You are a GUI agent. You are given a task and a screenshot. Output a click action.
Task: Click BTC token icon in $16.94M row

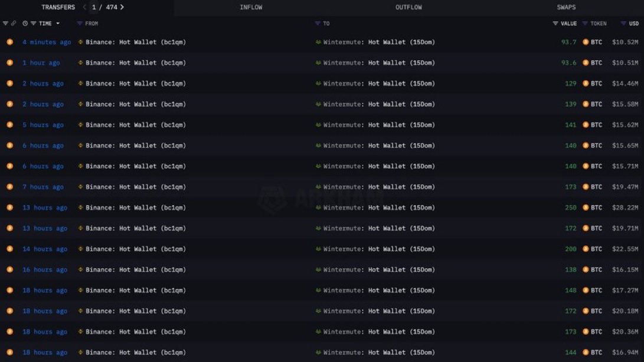tap(586, 352)
